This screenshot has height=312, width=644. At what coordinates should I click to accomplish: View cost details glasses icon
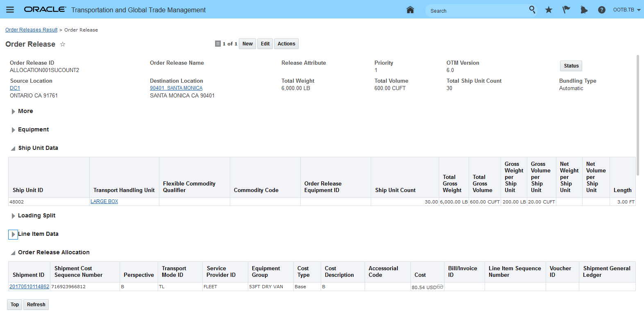440,287
